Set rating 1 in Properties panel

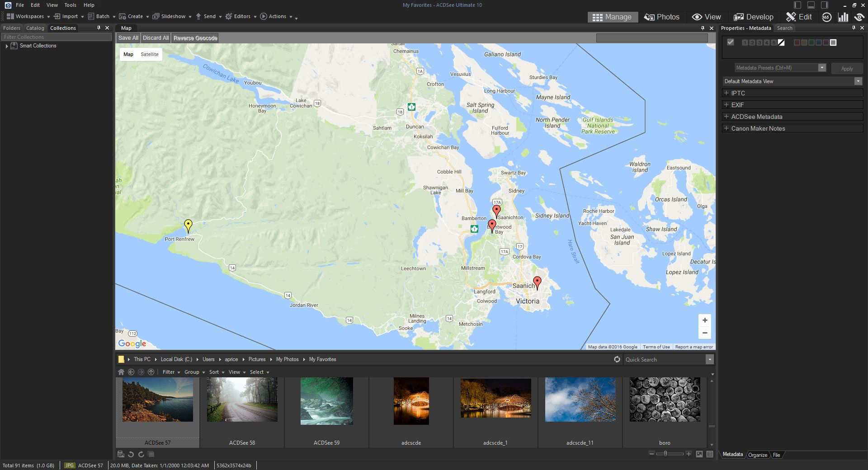click(745, 42)
